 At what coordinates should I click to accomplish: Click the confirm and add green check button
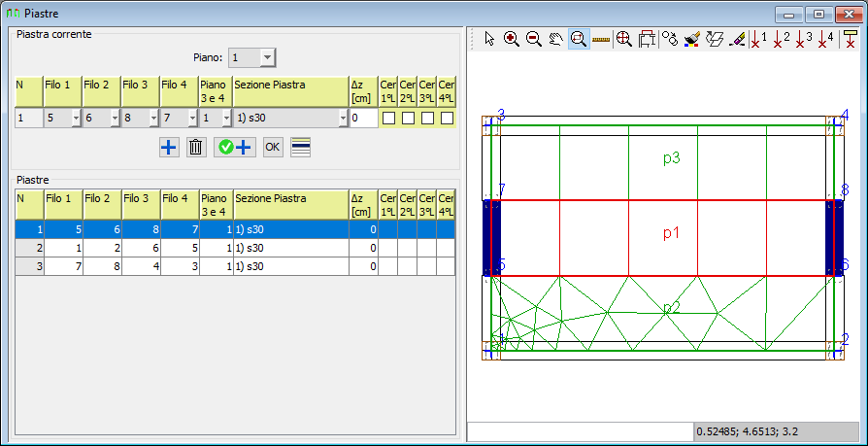click(x=235, y=148)
